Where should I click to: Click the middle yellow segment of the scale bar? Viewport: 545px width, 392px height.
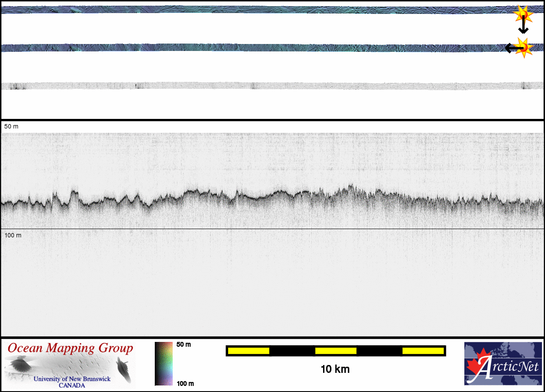coord(336,351)
